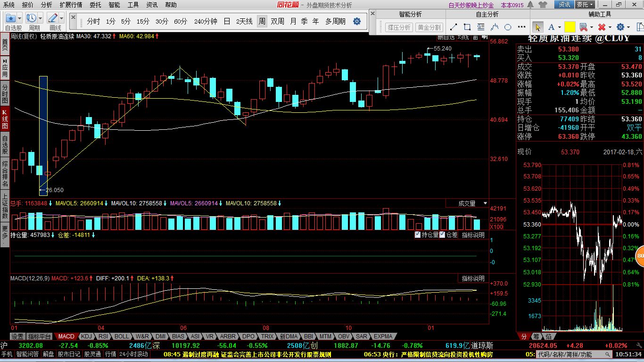Expand the scissors tool dropdown arrow
The width and height of the screenshot is (644, 362).
(x=592, y=27)
